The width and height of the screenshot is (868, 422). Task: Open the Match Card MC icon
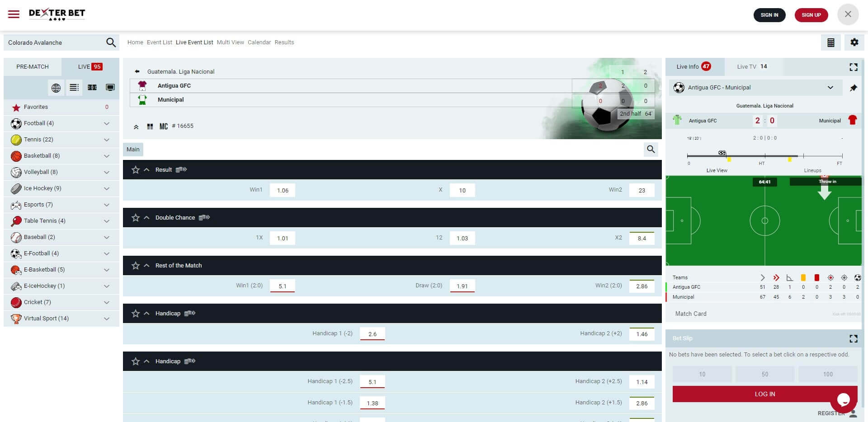(x=164, y=127)
